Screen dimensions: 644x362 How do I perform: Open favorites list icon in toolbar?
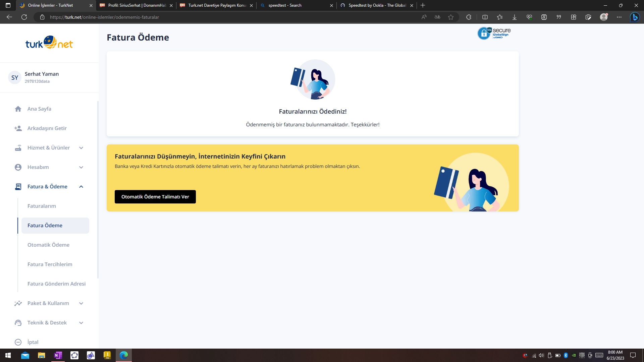click(500, 17)
